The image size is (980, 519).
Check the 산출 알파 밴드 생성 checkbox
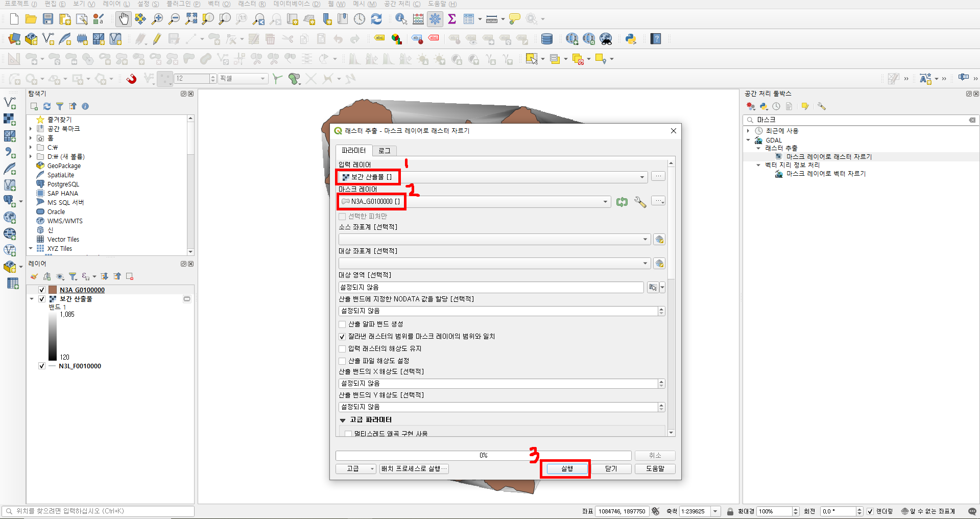[342, 324]
